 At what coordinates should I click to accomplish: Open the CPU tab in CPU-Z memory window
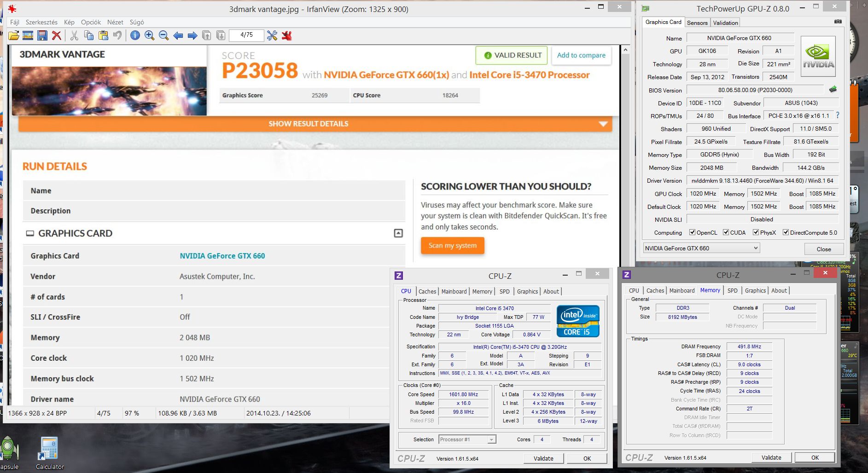click(x=634, y=290)
